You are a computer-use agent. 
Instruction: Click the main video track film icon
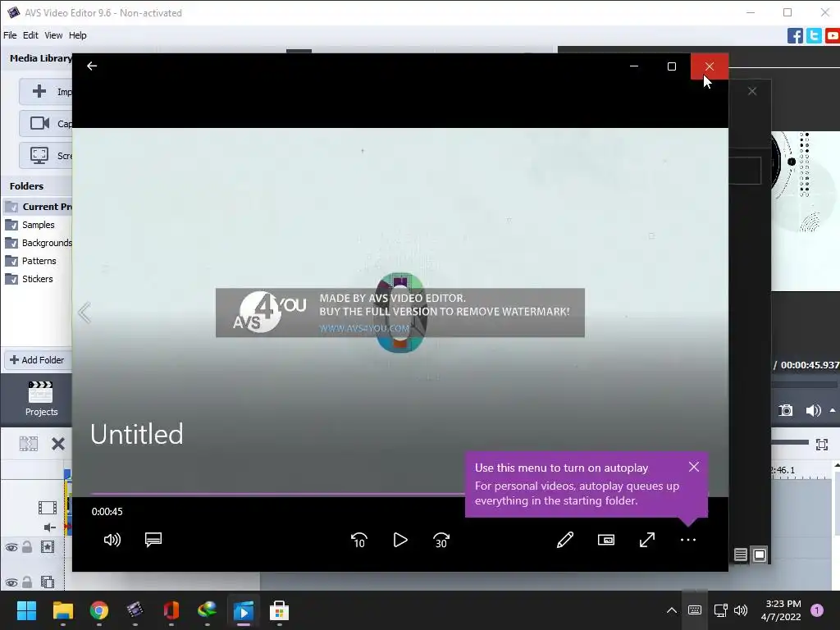[47, 507]
